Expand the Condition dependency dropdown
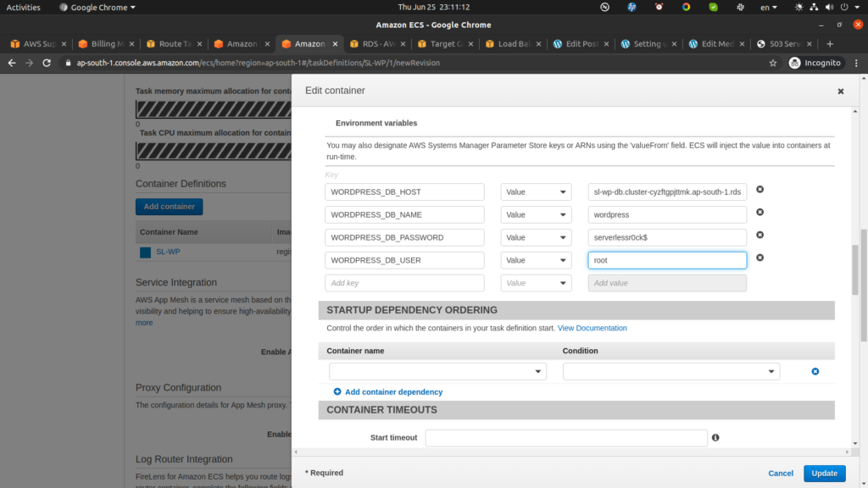The width and height of the screenshot is (868, 488). (671, 371)
